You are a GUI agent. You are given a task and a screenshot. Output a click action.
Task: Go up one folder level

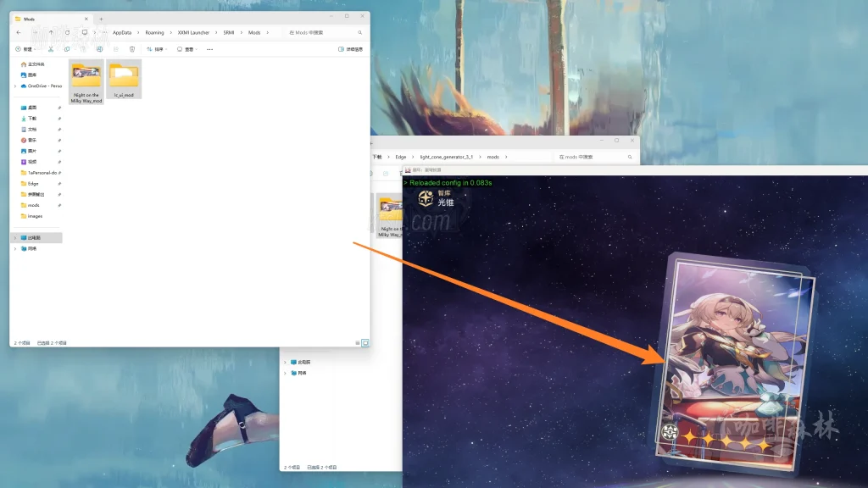(51, 32)
